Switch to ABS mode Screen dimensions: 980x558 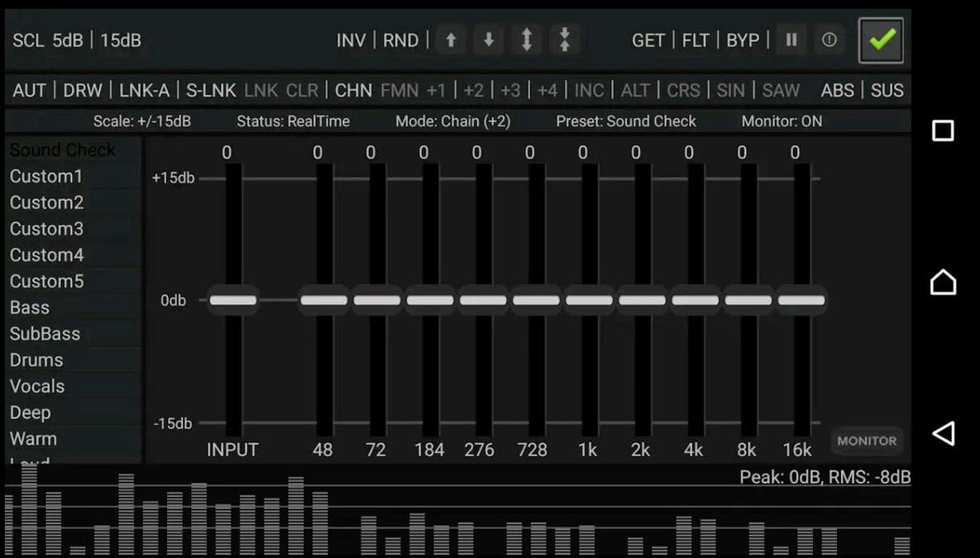coord(838,90)
